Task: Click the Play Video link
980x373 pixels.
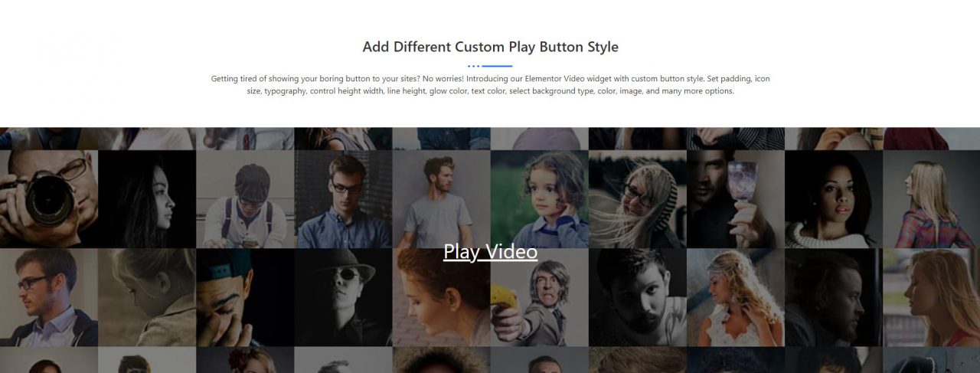Action: click(x=490, y=251)
